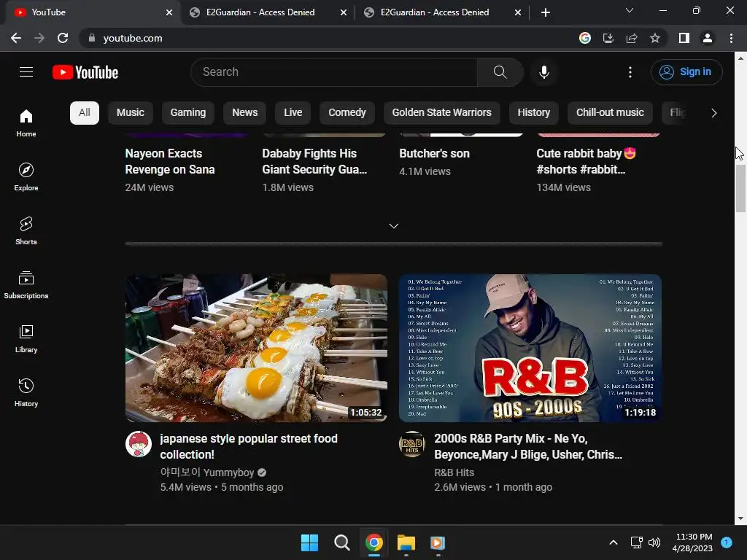This screenshot has width=747, height=560.
Task: Go to Home in sidebar
Action: click(x=26, y=122)
